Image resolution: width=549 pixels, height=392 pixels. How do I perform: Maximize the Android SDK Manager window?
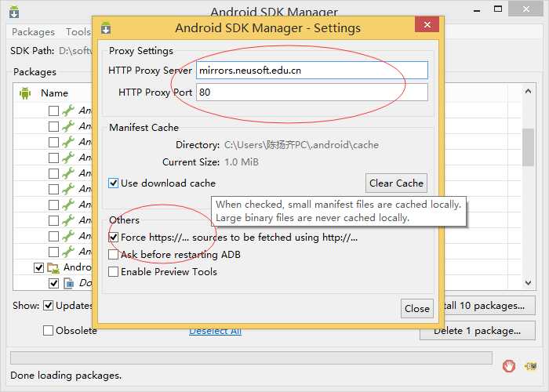pyautogui.click(x=497, y=9)
